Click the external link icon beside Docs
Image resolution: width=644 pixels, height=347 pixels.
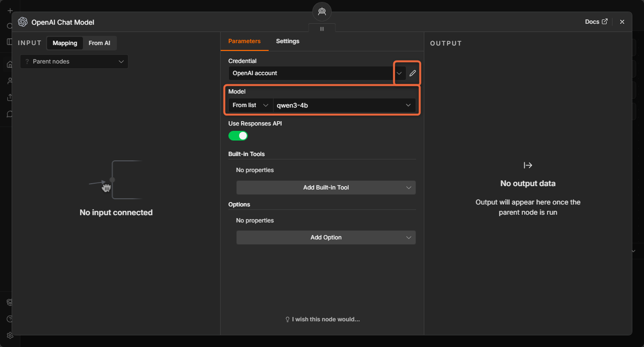tap(604, 22)
